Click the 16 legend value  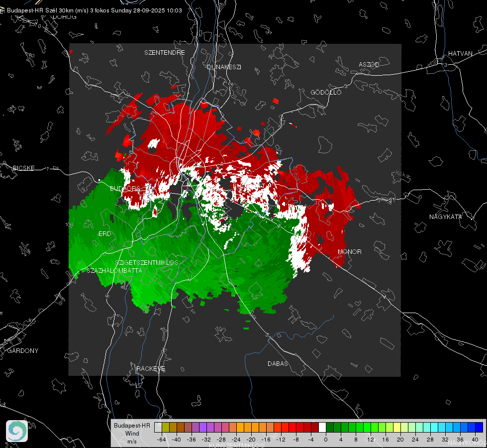pyautogui.click(x=386, y=440)
